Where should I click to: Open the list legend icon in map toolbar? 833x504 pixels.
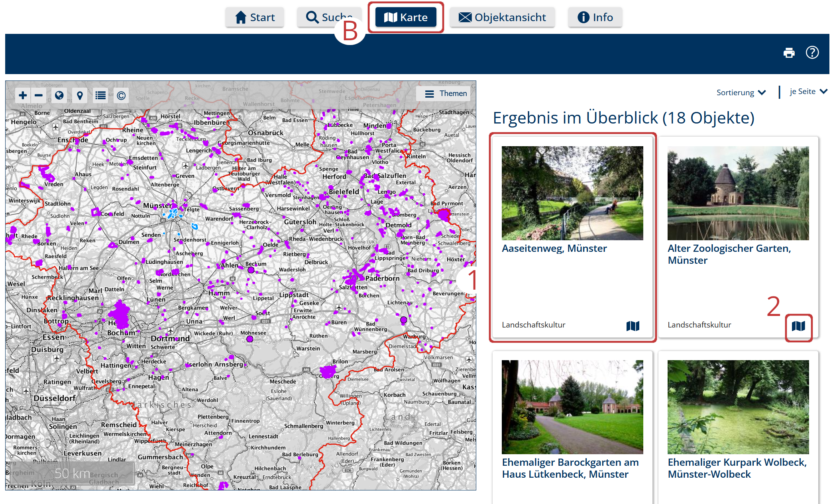100,95
